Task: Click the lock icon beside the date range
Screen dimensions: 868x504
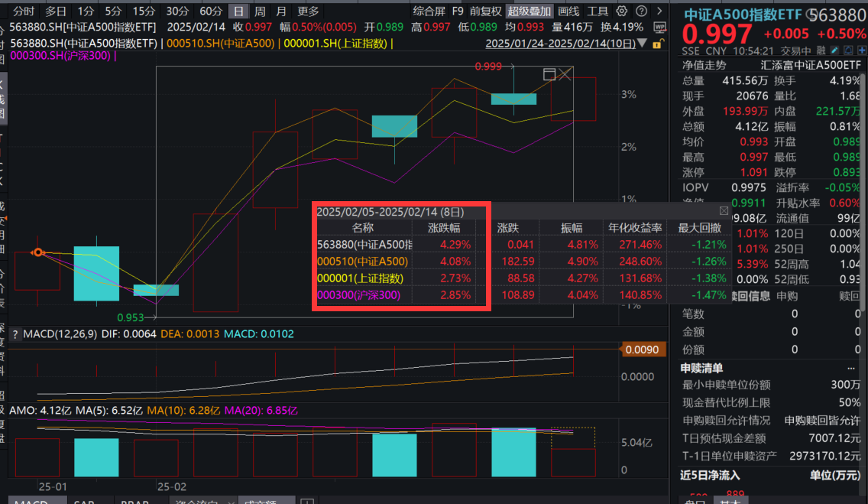Action: 657,44
